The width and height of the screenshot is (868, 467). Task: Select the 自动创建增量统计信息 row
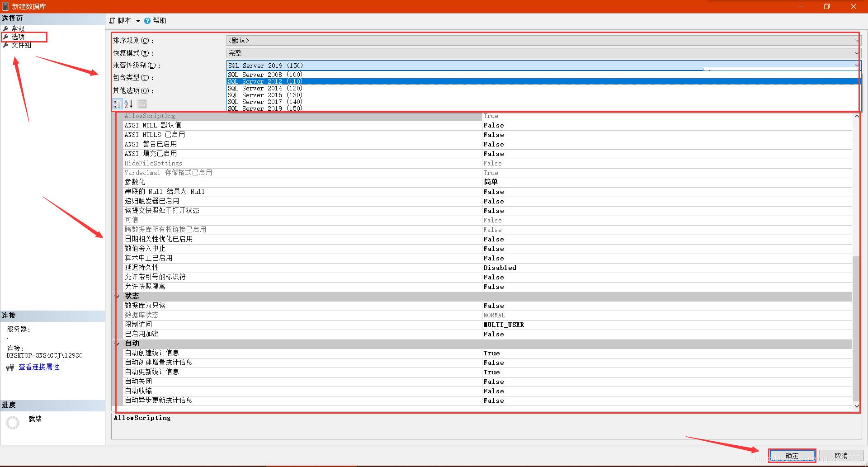click(x=487, y=363)
